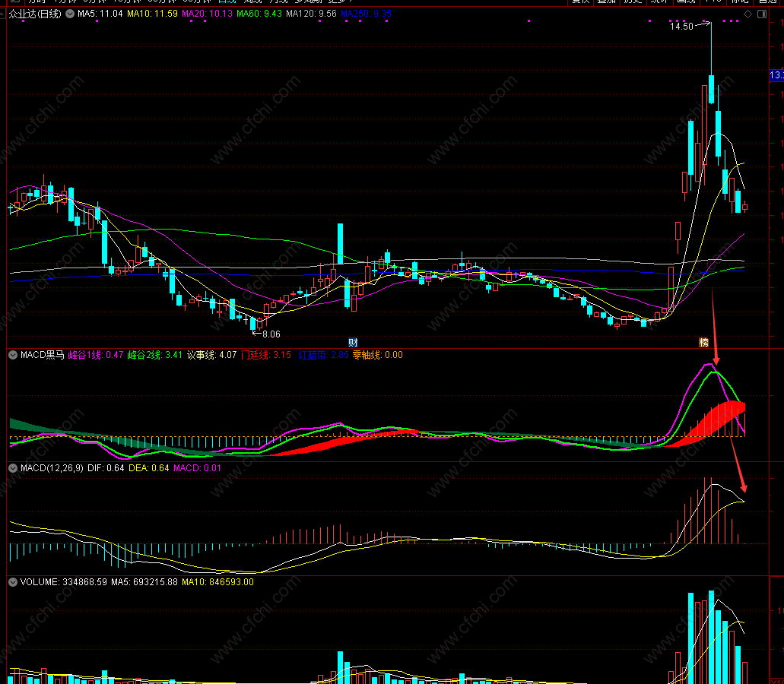
Task: Toggle the side panel icon at top-right
Action: (762, 14)
